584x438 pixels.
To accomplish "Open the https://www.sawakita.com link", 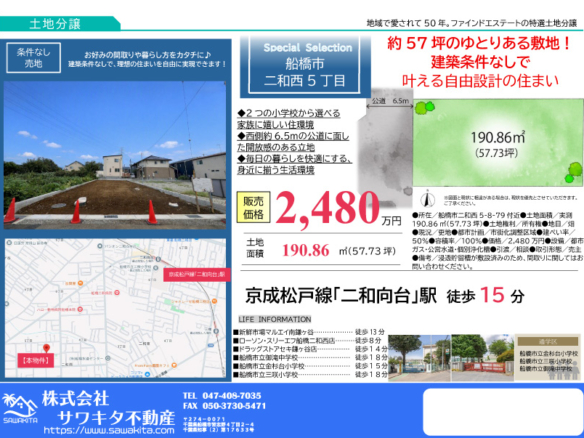I will (109, 431).
